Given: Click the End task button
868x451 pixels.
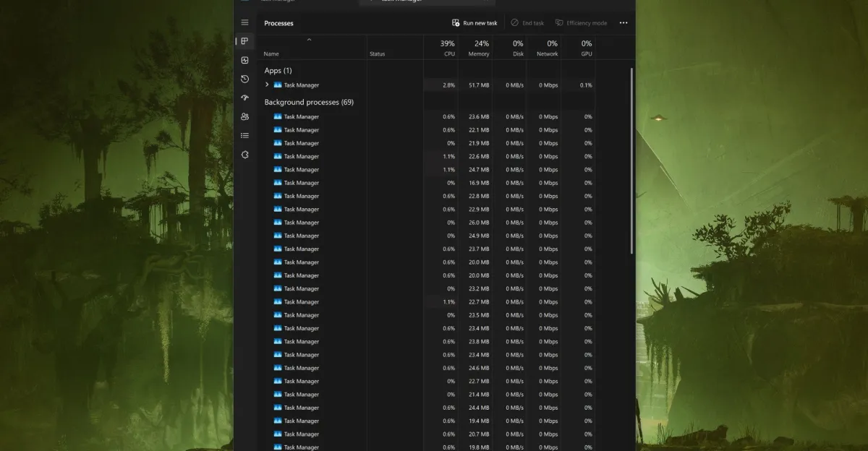Looking at the screenshot, I should click(527, 22).
